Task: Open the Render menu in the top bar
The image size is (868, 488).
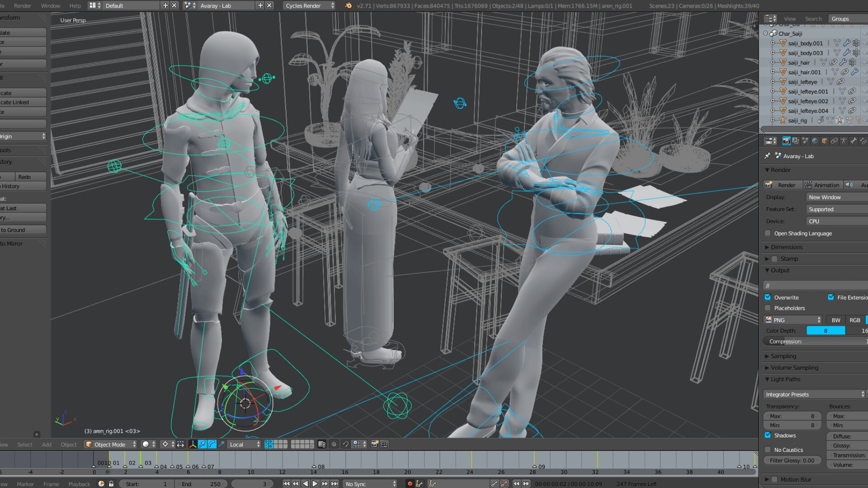Action: (22, 5)
